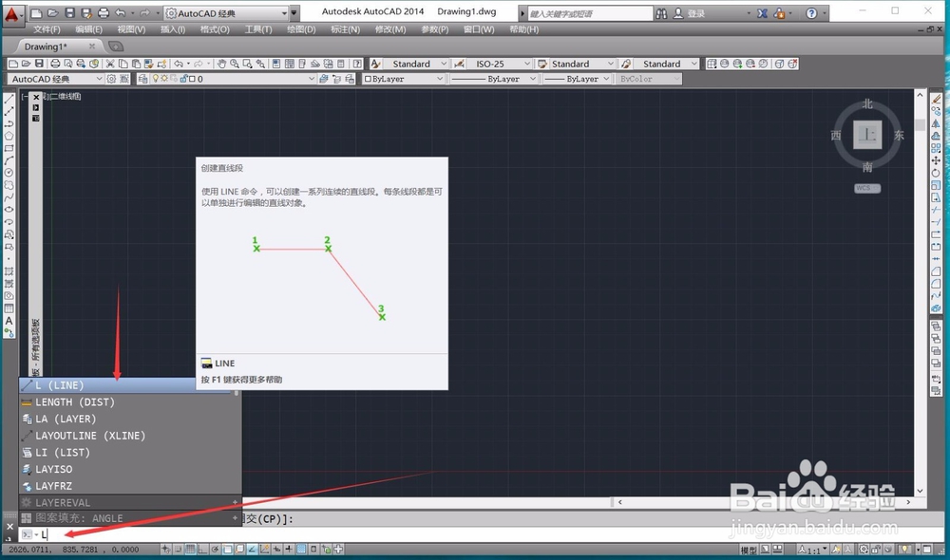Screen dimensions: 950x560
Task: Open the 绘图(D) menu
Action: click(x=301, y=29)
